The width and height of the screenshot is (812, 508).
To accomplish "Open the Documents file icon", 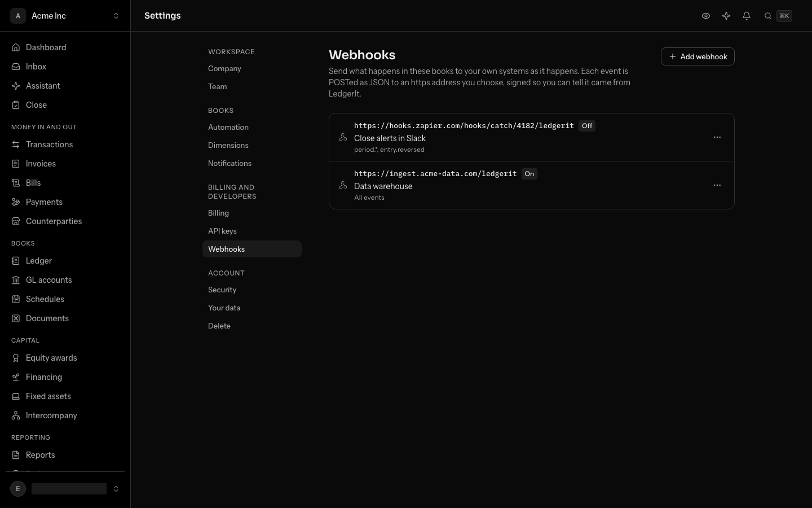I will click(x=16, y=318).
